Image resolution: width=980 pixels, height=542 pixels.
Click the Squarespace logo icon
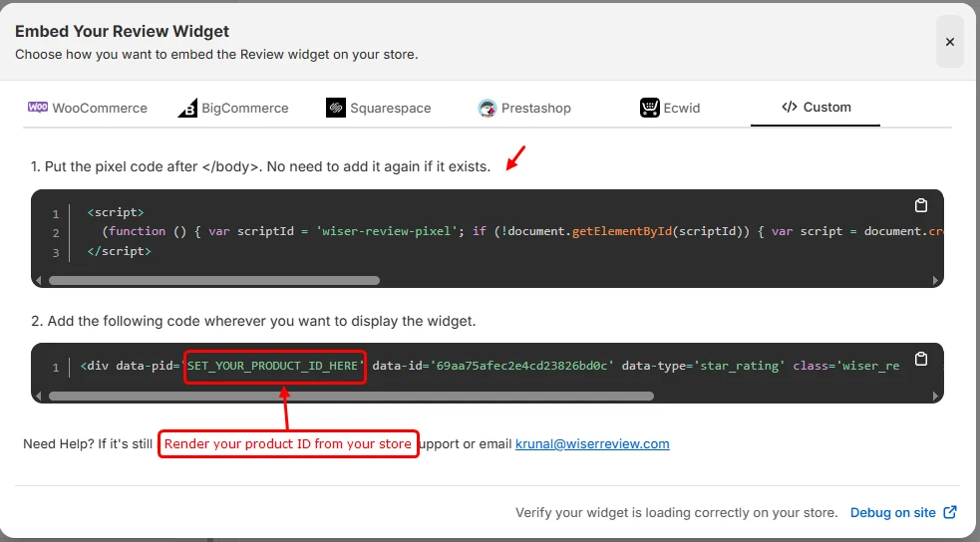pyautogui.click(x=336, y=108)
